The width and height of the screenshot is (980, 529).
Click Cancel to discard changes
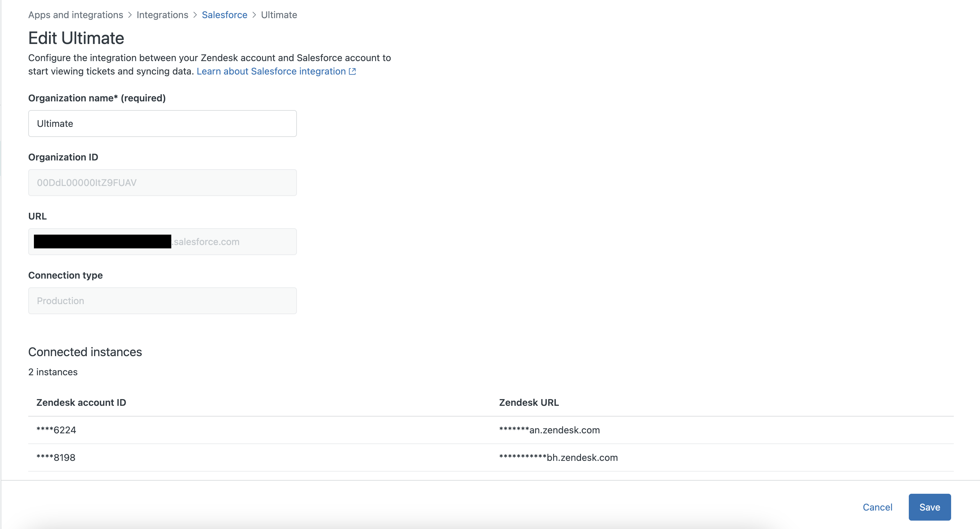tap(877, 507)
